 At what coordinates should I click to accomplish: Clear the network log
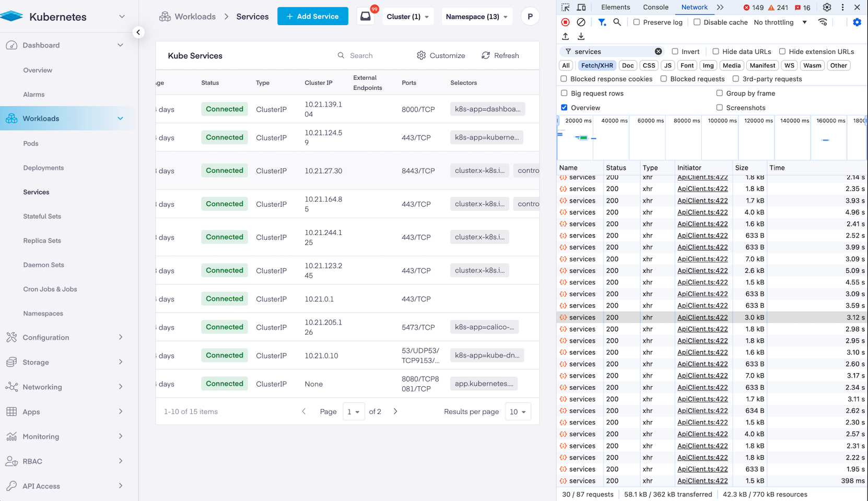(581, 22)
